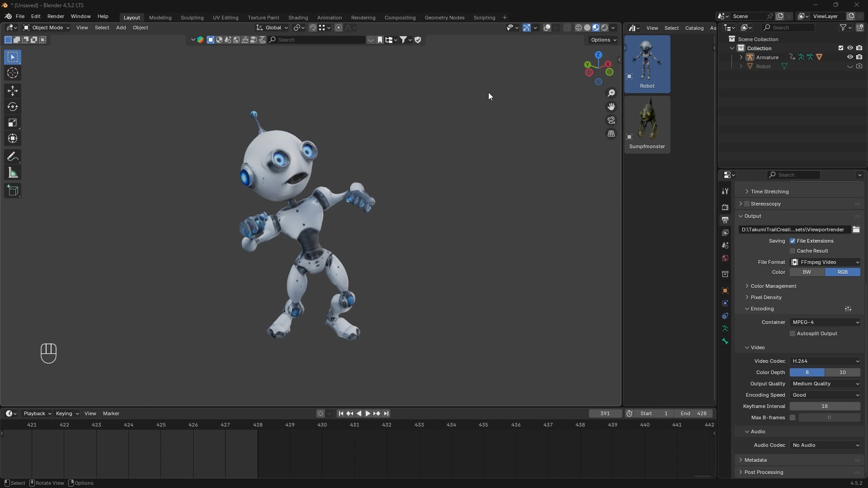Image resolution: width=868 pixels, height=488 pixels.
Task: Open the World properties tab
Action: tap(725, 258)
